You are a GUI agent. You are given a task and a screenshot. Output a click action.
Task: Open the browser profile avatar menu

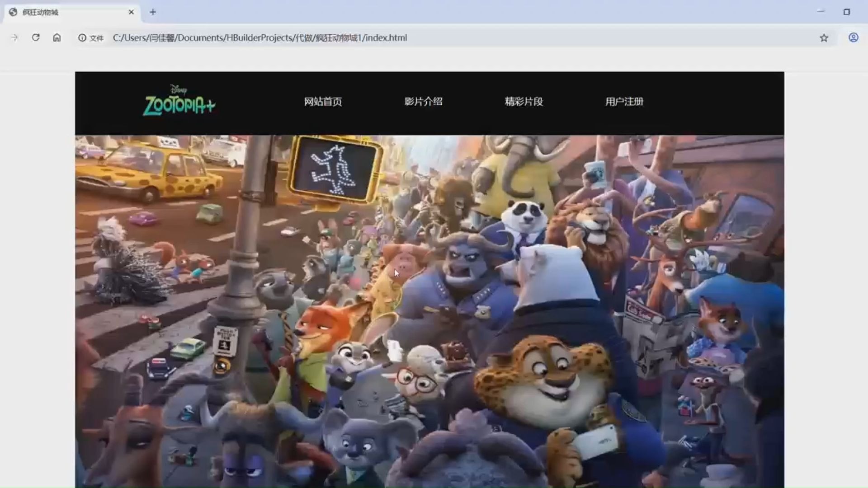854,38
